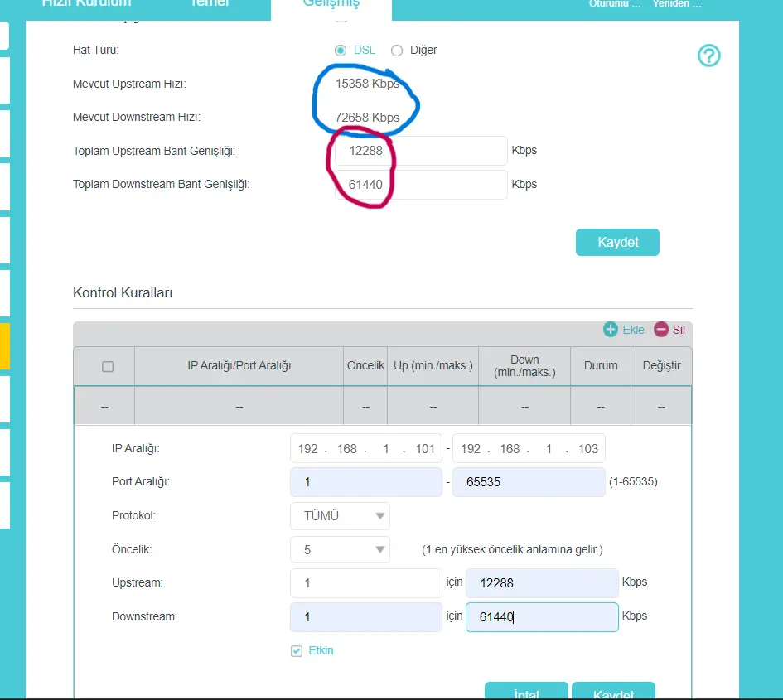Viewport: 783px width, 700px height.
Task: Click the 15358 Kbps upstream value
Action: [x=367, y=84]
